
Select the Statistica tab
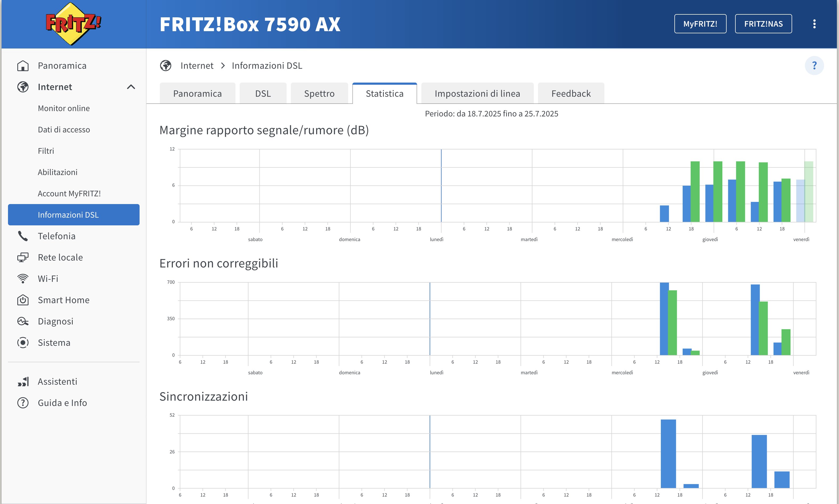pyautogui.click(x=385, y=94)
